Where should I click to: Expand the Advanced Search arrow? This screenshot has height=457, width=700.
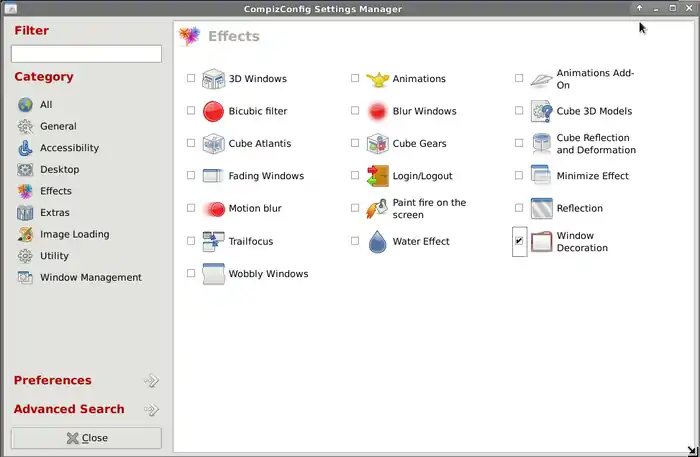click(x=151, y=410)
